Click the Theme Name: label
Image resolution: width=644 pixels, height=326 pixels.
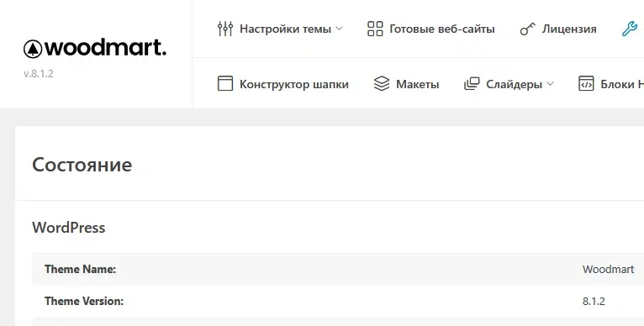tap(81, 270)
